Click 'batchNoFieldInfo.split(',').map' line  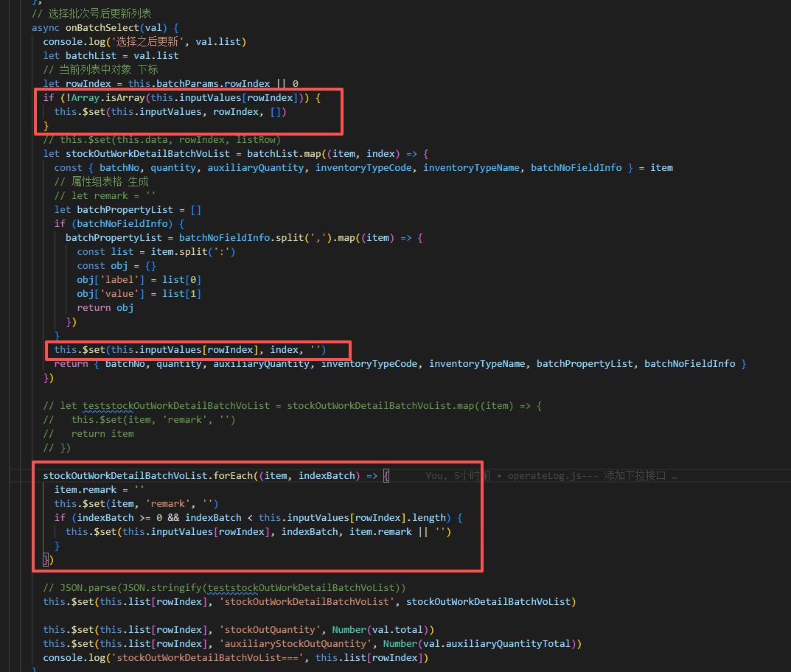[244, 238]
